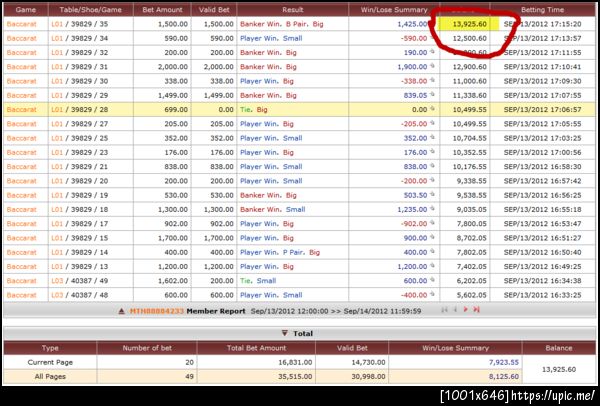The height and width of the screenshot is (406, 600).
Task: Select balance 12,900.60 cell
Action: (x=470, y=67)
